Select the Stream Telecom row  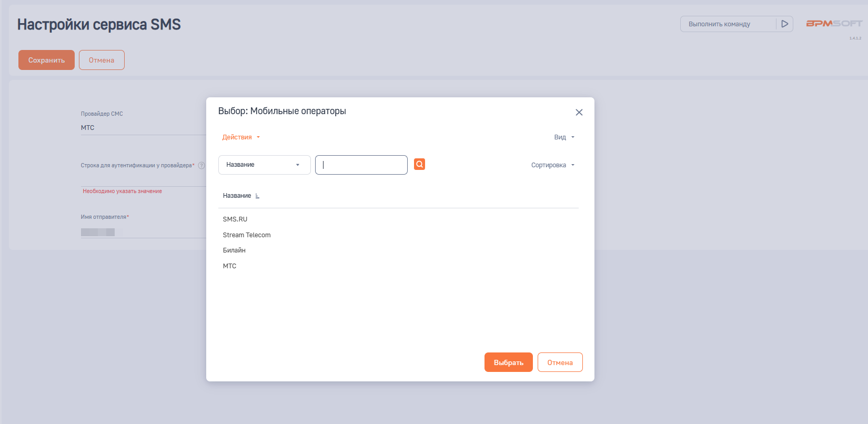click(x=398, y=235)
